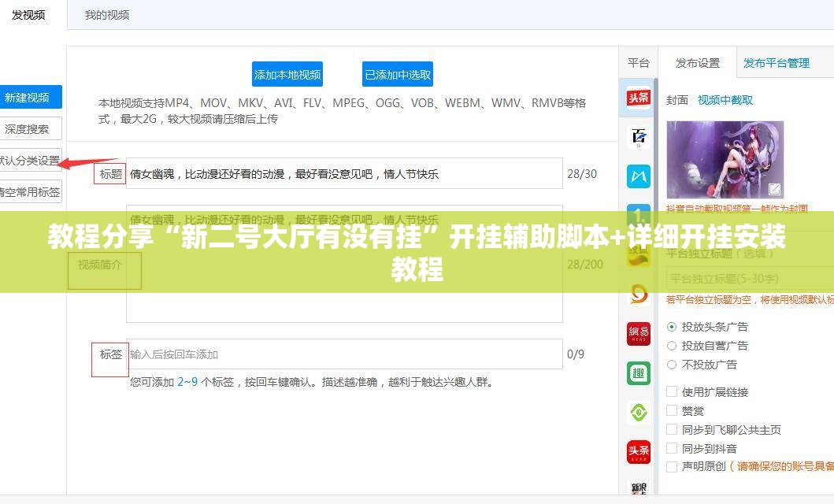Open the 发布设置 tab
The width and height of the screenshot is (834, 504).
coord(697,63)
